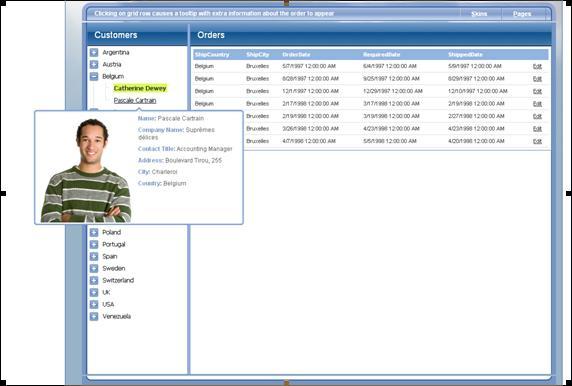
Task: Click the Portugal country label
Action: click(x=114, y=244)
